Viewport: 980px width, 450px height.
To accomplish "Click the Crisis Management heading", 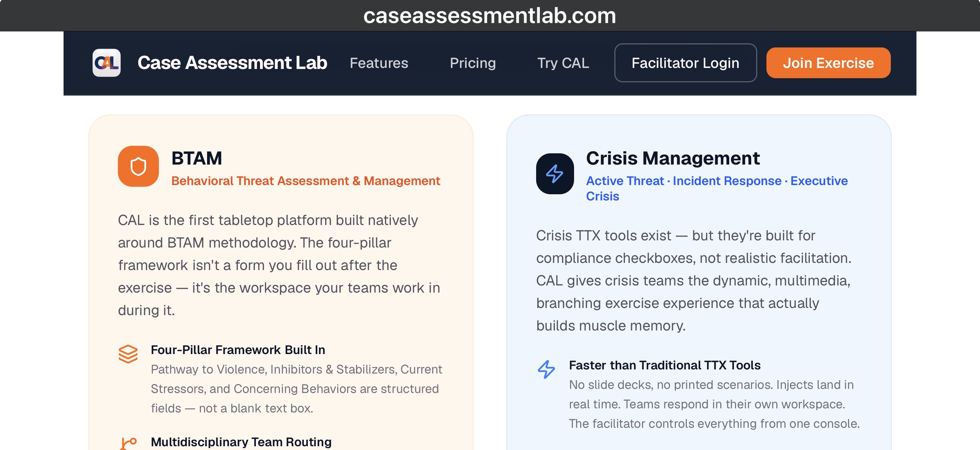I will 672,158.
